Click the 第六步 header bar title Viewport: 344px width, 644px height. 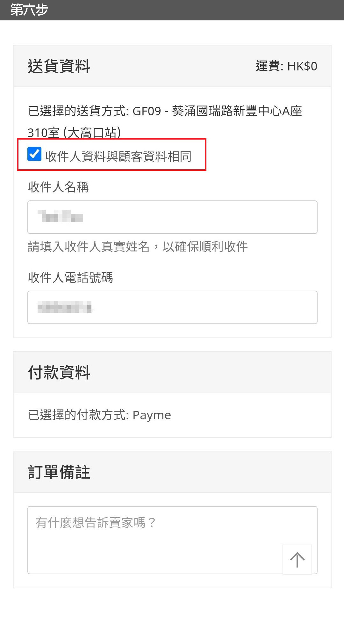click(29, 10)
